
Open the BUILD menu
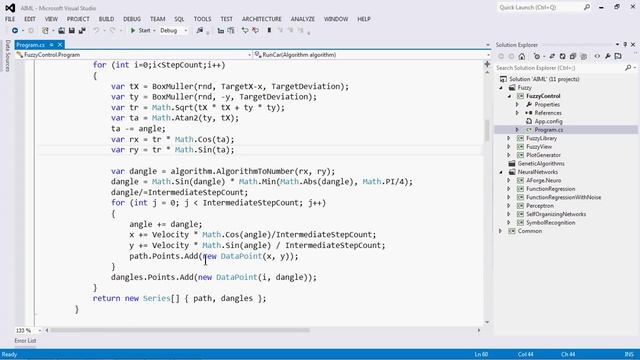tap(106, 19)
